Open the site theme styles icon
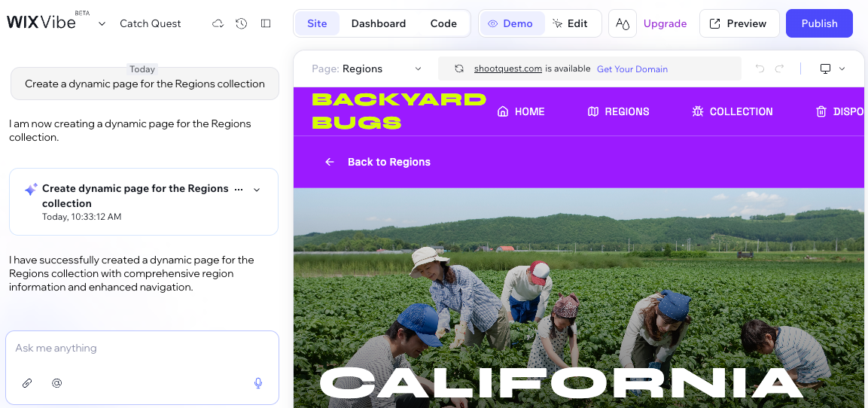 pyautogui.click(x=622, y=23)
